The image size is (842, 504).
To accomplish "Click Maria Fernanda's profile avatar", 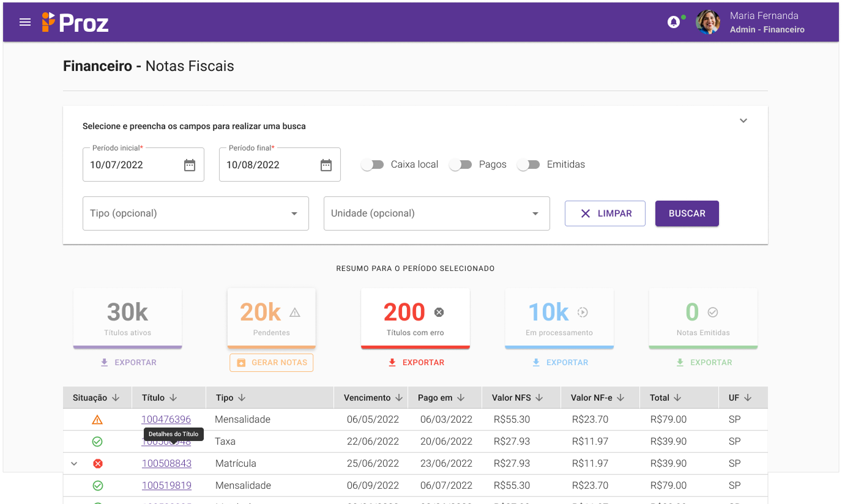I will (x=708, y=22).
